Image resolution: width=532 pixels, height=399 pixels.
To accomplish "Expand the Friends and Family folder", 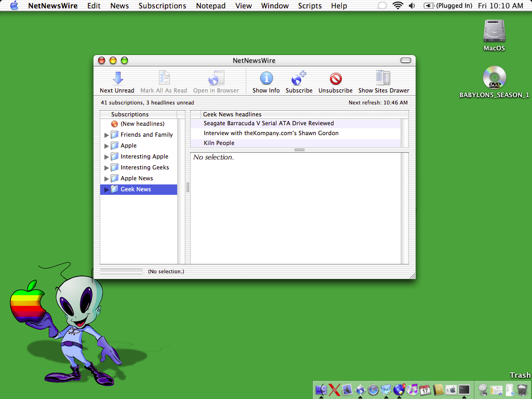I will click(x=107, y=135).
